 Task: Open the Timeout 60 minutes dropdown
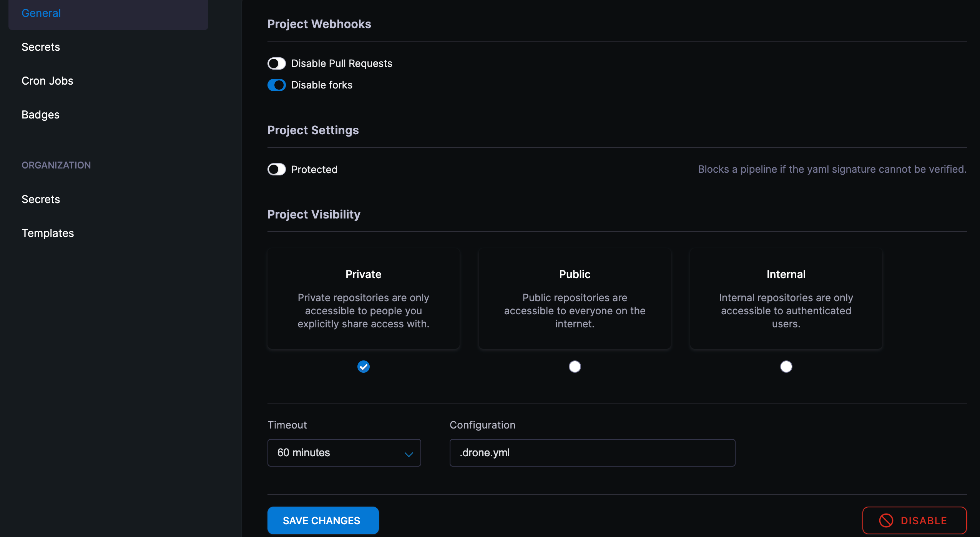[x=344, y=453]
